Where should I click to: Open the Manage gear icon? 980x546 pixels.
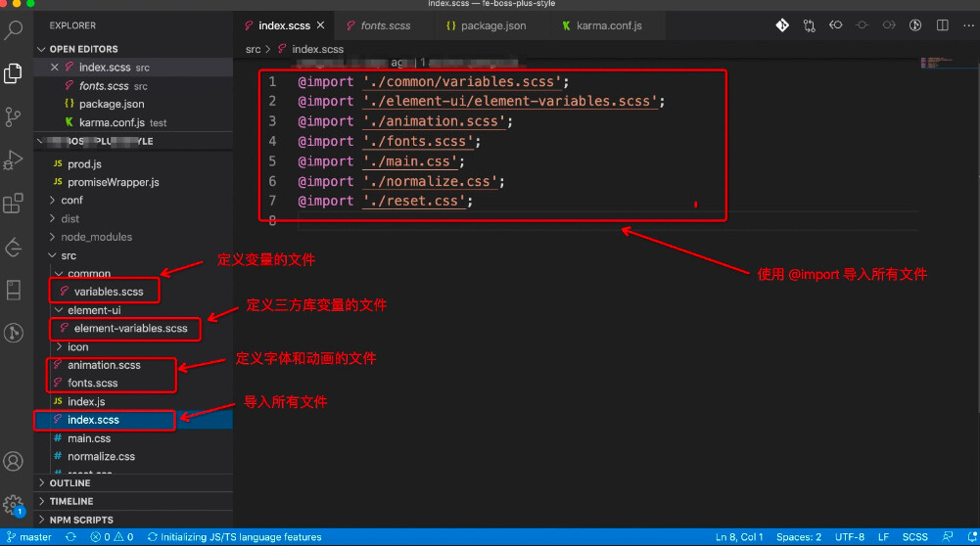tap(13, 504)
